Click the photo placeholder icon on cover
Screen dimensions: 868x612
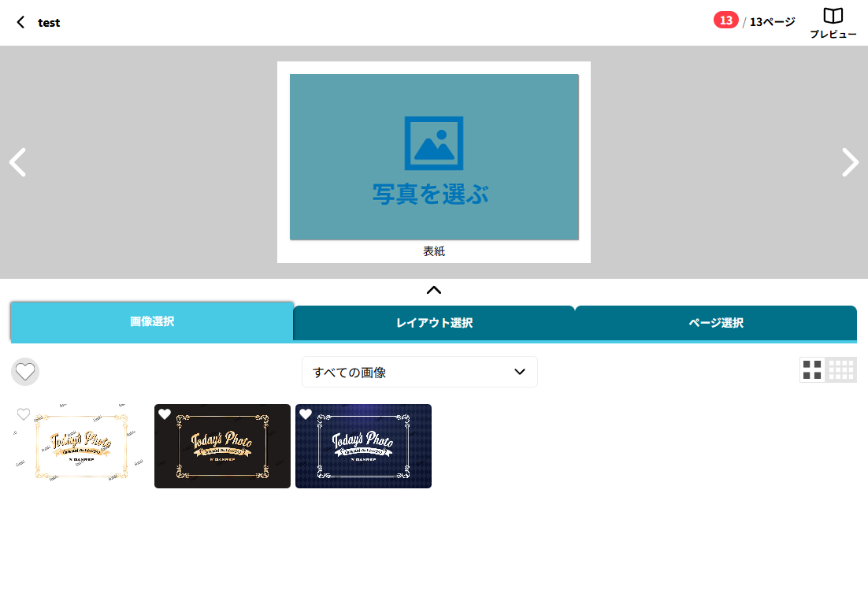pos(433,143)
